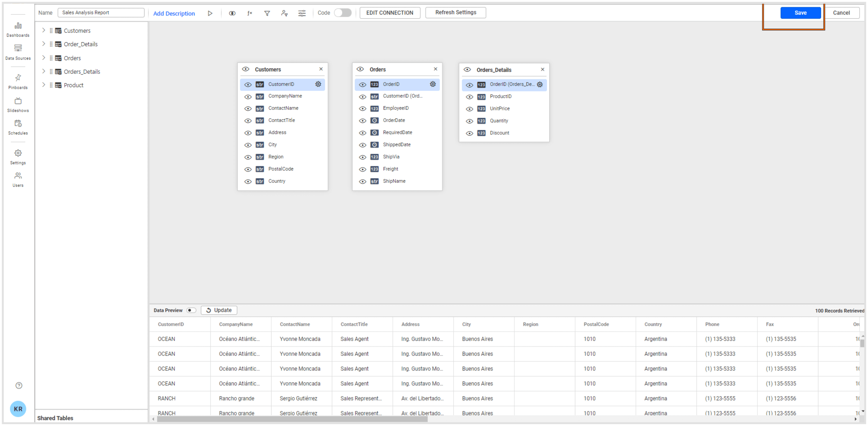Edit the report Name input field
The image size is (868, 426).
point(101,12)
